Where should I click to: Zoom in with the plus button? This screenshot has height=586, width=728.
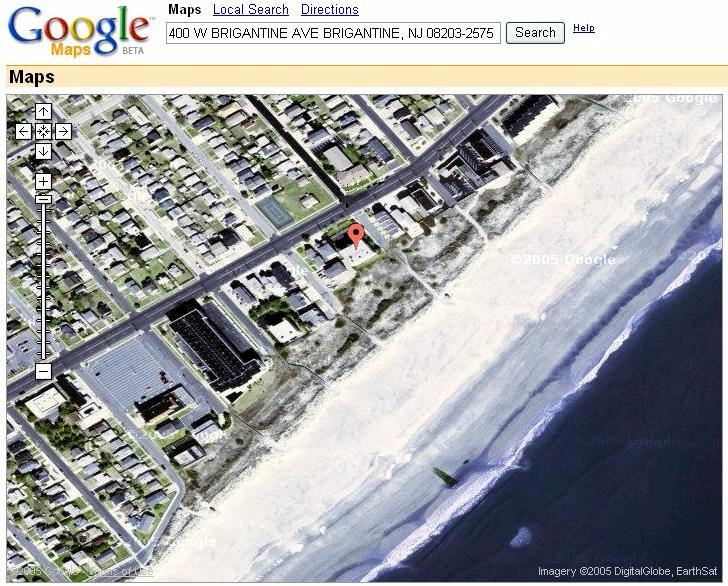pyautogui.click(x=43, y=181)
